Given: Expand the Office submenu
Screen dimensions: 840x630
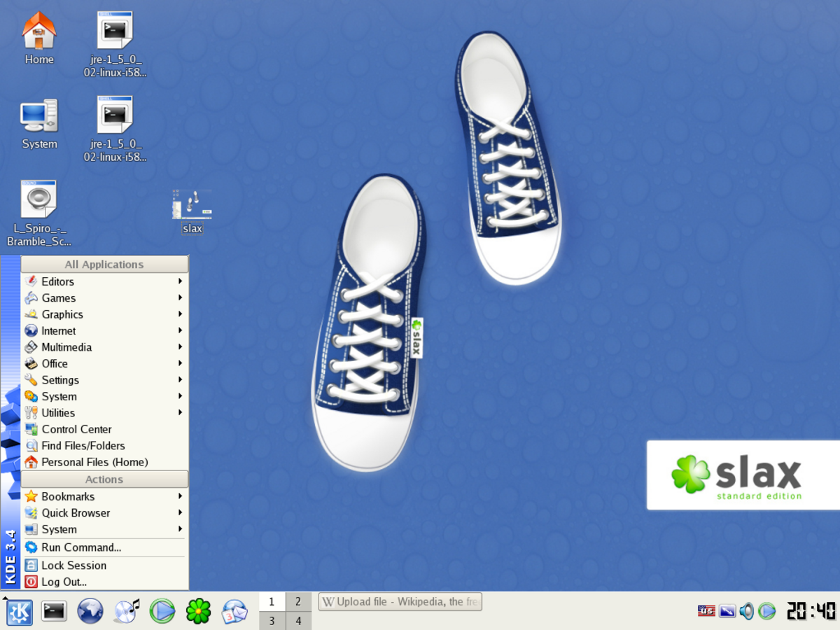Looking at the screenshot, I should coord(104,364).
